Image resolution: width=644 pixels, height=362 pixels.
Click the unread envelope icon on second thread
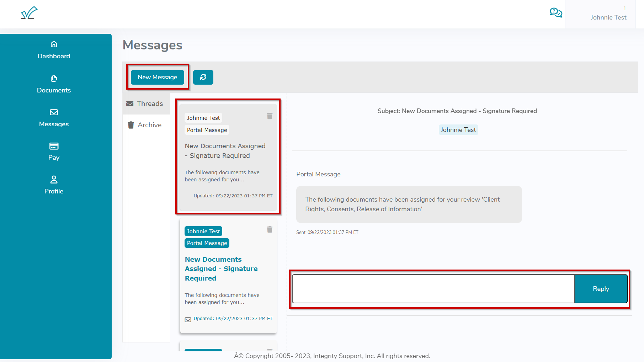(x=188, y=319)
